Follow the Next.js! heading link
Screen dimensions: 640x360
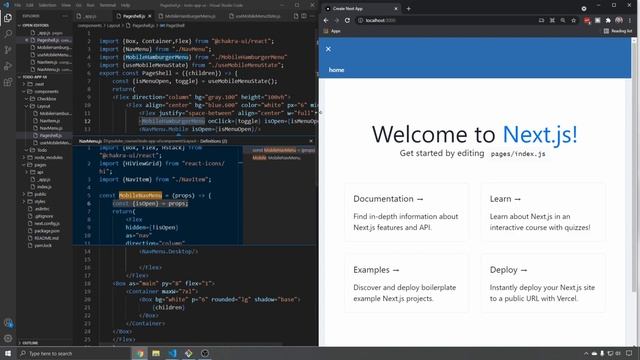[x=540, y=134]
